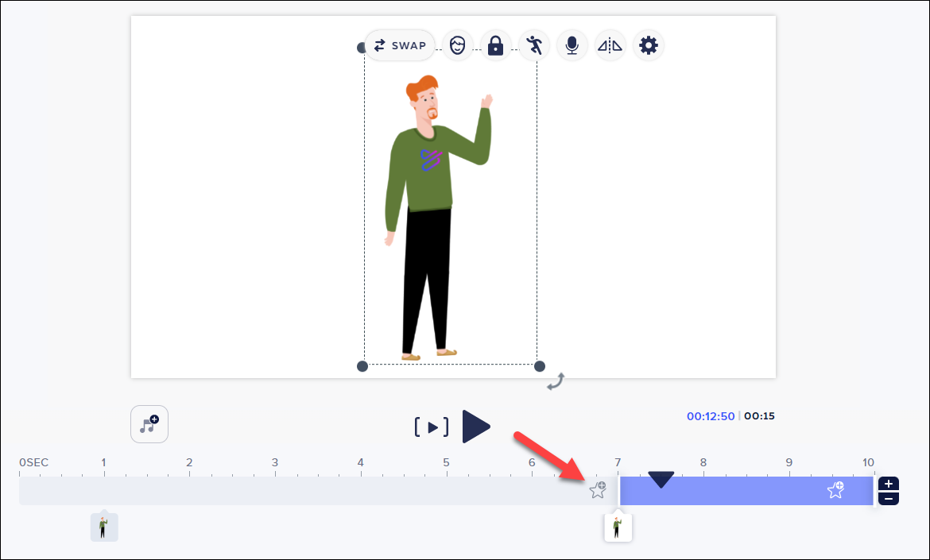Click the add-effect star before 7 seconds

click(598, 490)
